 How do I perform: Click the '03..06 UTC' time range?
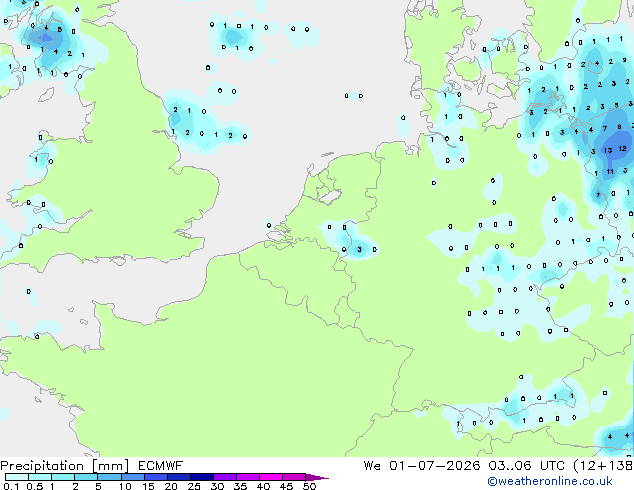tap(526, 466)
